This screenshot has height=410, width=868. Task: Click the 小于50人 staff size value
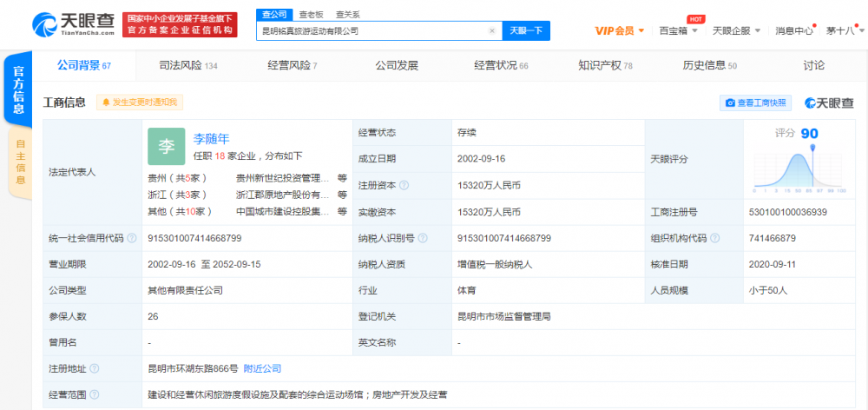pyautogui.click(x=768, y=290)
